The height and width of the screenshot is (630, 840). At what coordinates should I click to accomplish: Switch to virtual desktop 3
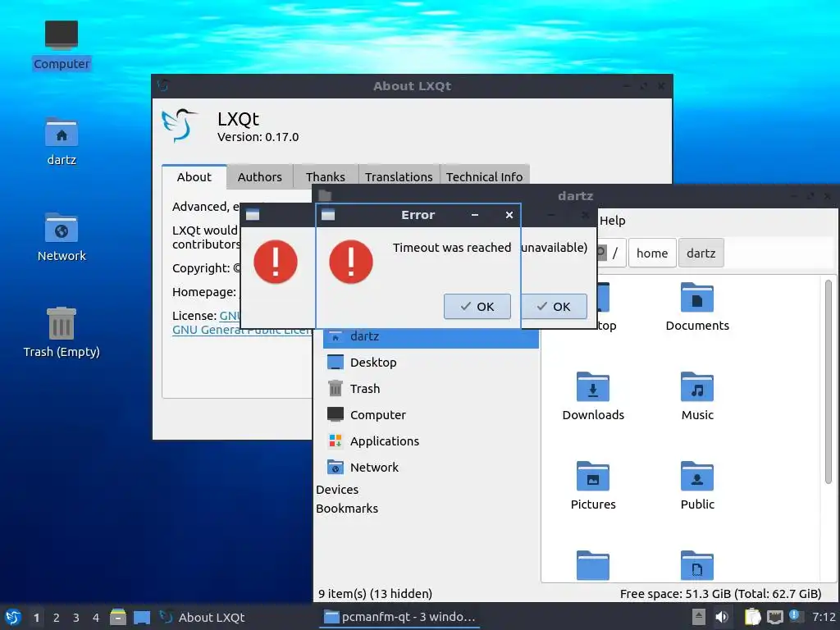tap(76, 618)
